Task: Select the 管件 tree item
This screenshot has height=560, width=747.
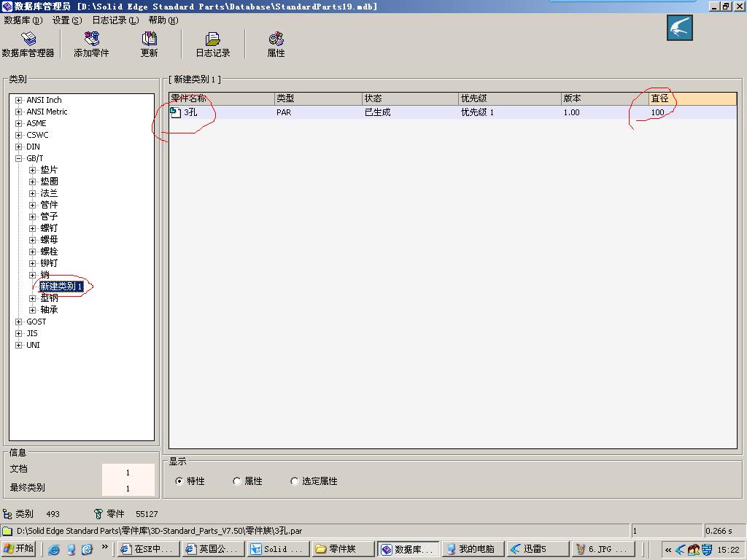Action: pyautogui.click(x=49, y=205)
